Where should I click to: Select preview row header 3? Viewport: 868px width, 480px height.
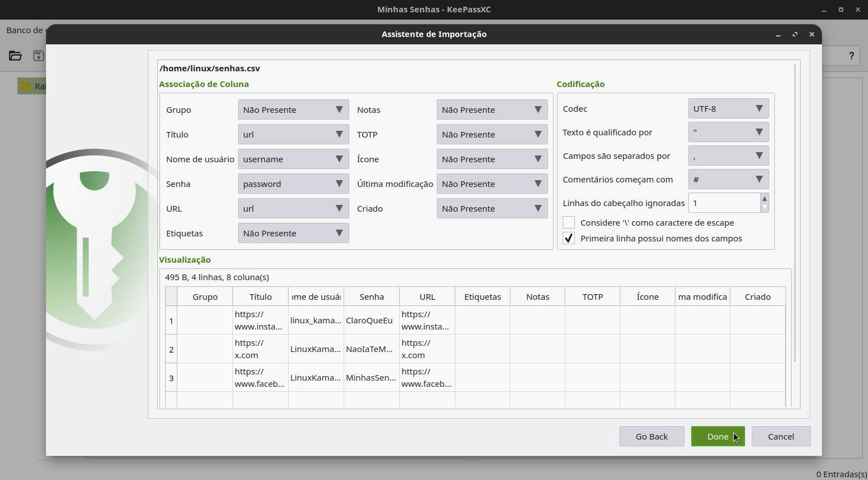pyautogui.click(x=171, y=378)
